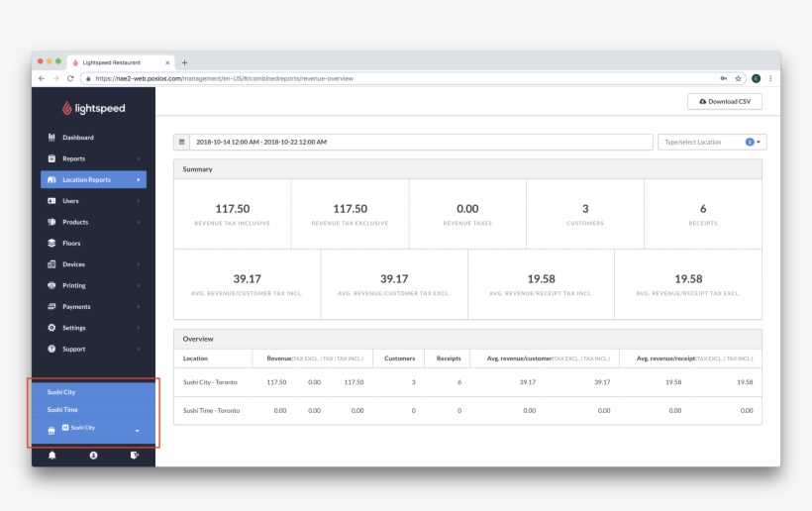Click the Lightspeed logo
The width and height of the screenshot is (812, 511).
coord(94,108)
